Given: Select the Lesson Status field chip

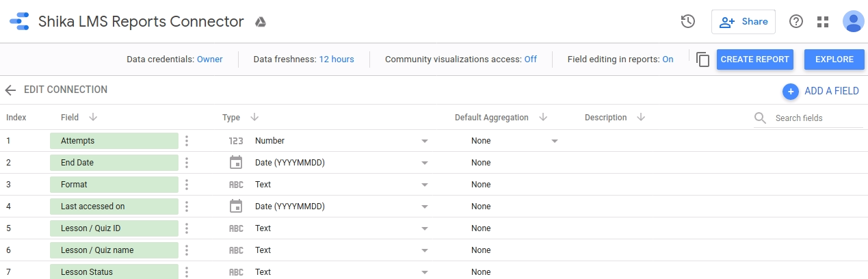Looking at the screenshot, I should (114, 272).
